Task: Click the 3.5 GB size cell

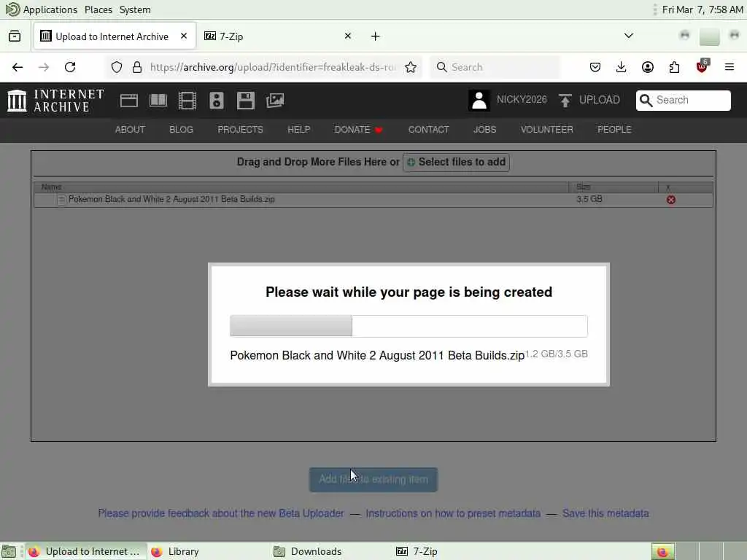Action: (589, 199)
